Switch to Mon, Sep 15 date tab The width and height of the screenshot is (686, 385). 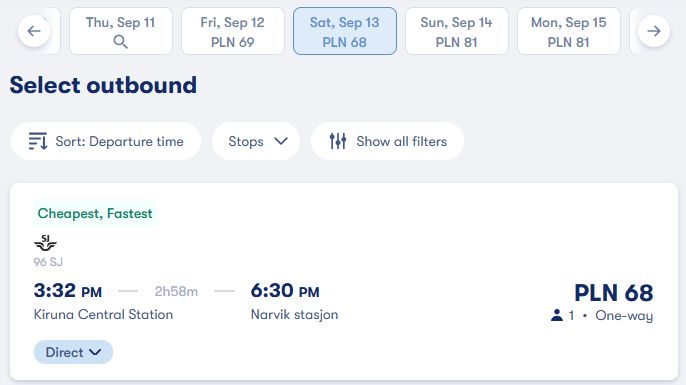point(569,31)
